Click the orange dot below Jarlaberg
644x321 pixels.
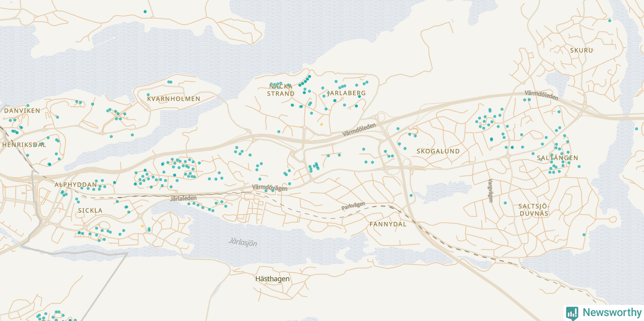point(321,124)
